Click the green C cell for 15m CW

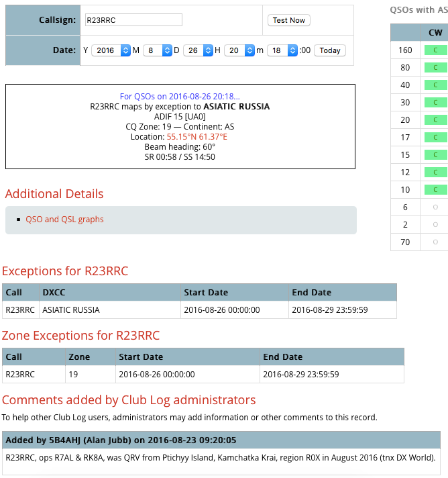point(436,155)
